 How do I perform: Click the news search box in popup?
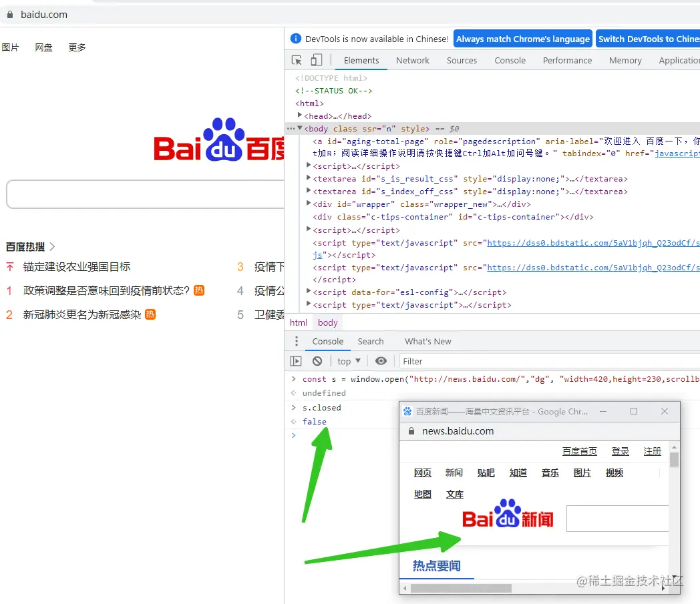point(617,519)
